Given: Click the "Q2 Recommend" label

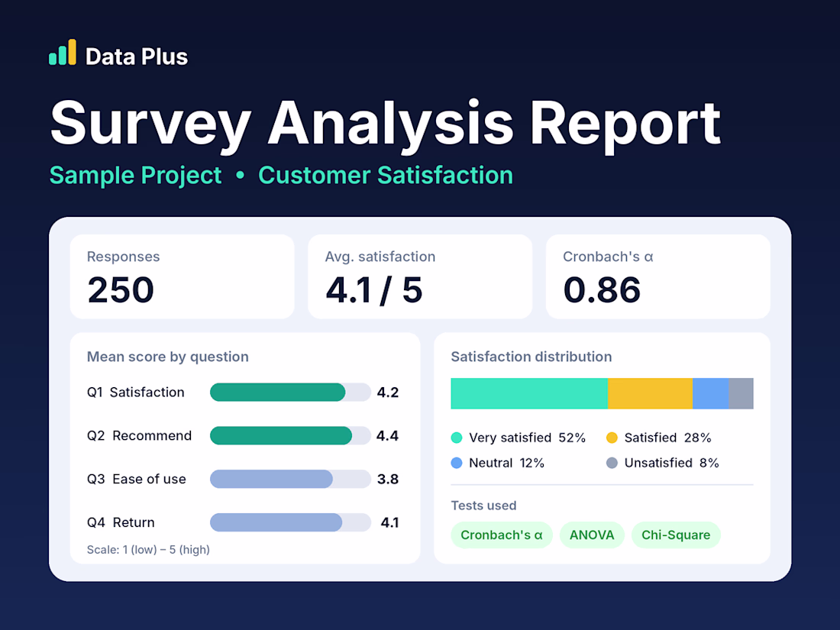Looking at the screenshot, I should tap(139, 435).
